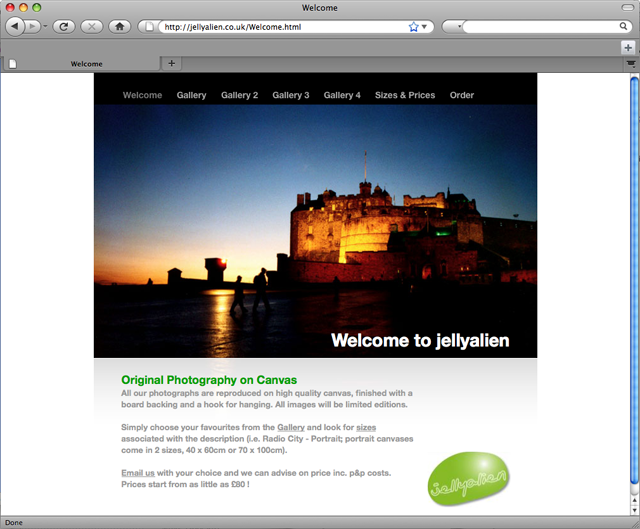The height and width of the screenshot is (529, 640).
Task: Go to Gallery 4 in site navigation
Action: coord(342,95)
